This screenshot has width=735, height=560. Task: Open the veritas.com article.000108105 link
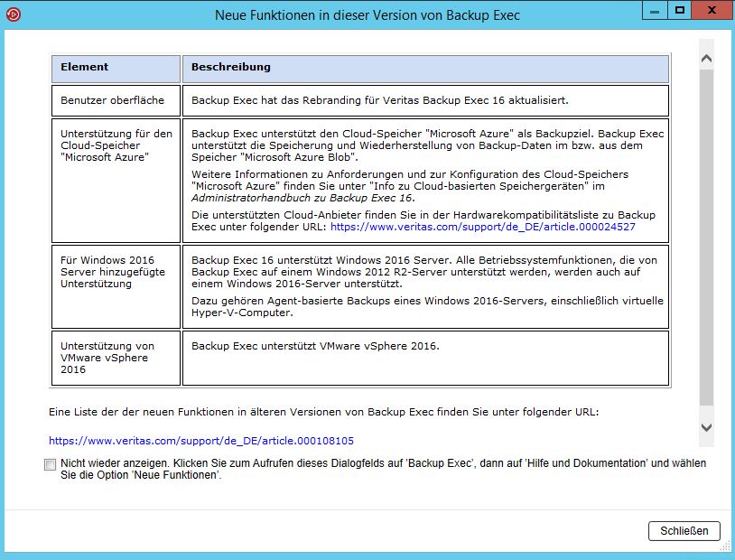click(x=201, y=441)
